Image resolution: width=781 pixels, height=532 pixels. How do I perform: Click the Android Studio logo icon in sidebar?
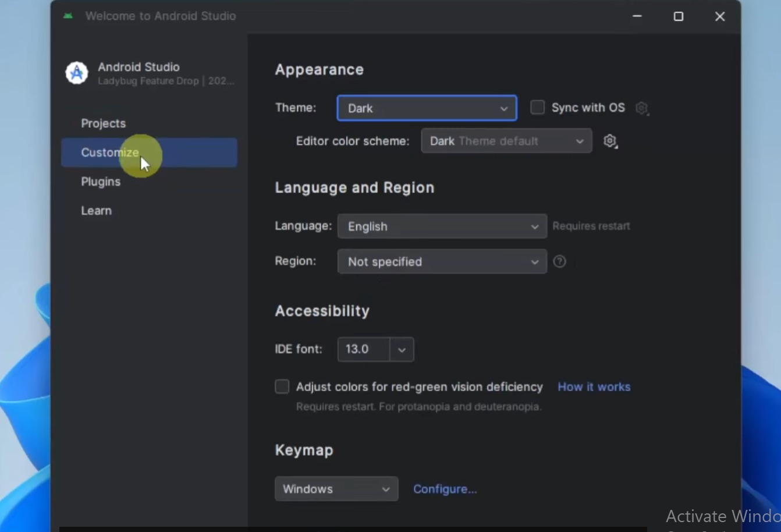pyautogui.click(x=76, y=73)
